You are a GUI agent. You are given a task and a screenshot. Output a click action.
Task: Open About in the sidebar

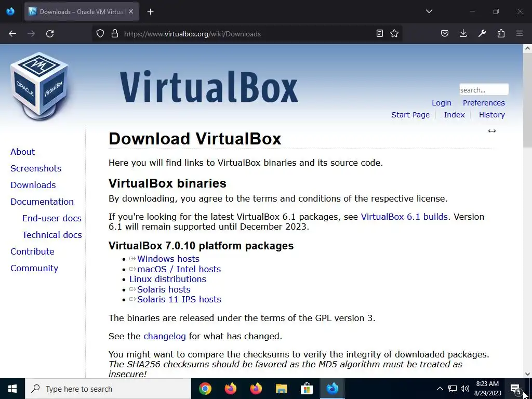click(23, 152)
